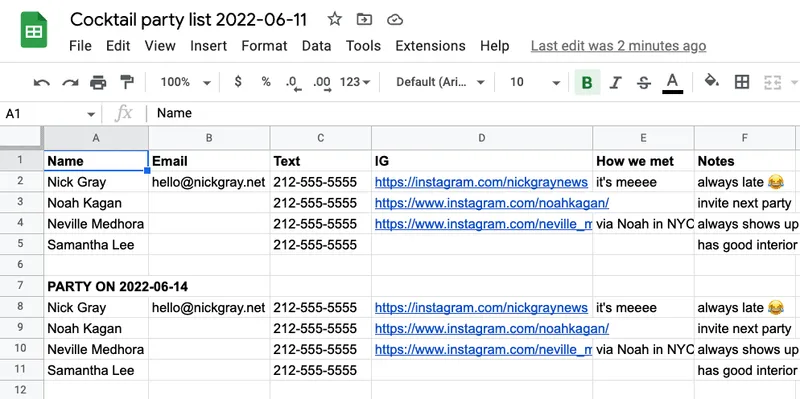Open the Edit menu

coord(118,46)
